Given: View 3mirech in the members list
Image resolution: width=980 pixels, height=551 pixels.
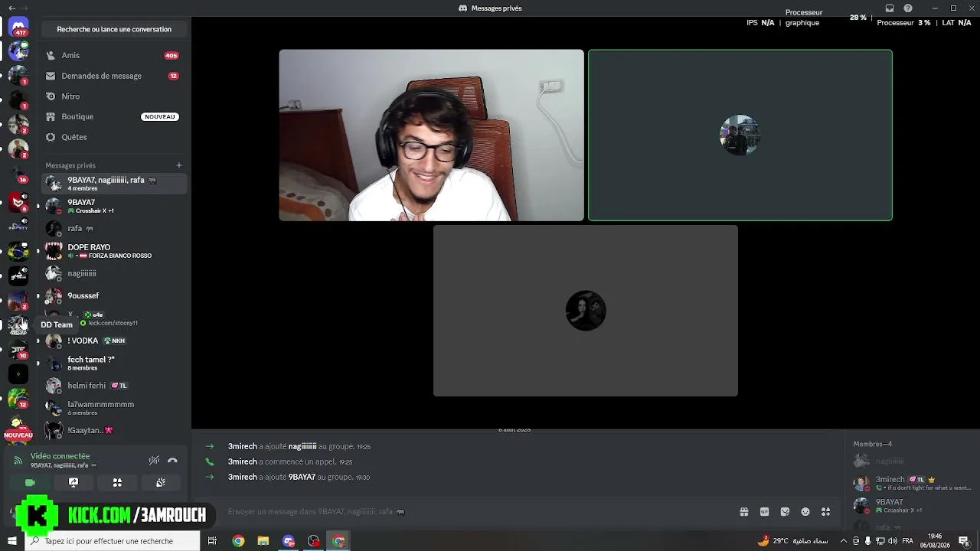Looking at the screenshot, I should coord(913,484).
